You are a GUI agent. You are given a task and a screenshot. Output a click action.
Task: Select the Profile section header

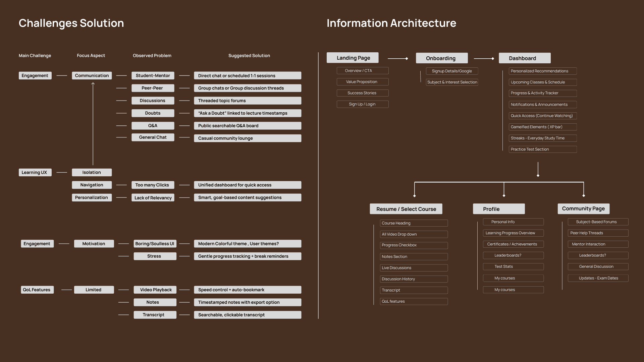pos(498,209)
